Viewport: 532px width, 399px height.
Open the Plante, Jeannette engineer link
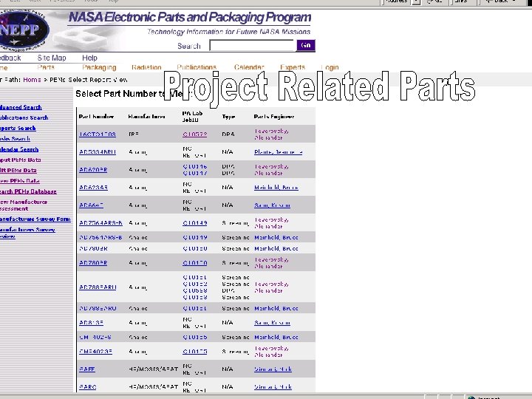[279, 152]
